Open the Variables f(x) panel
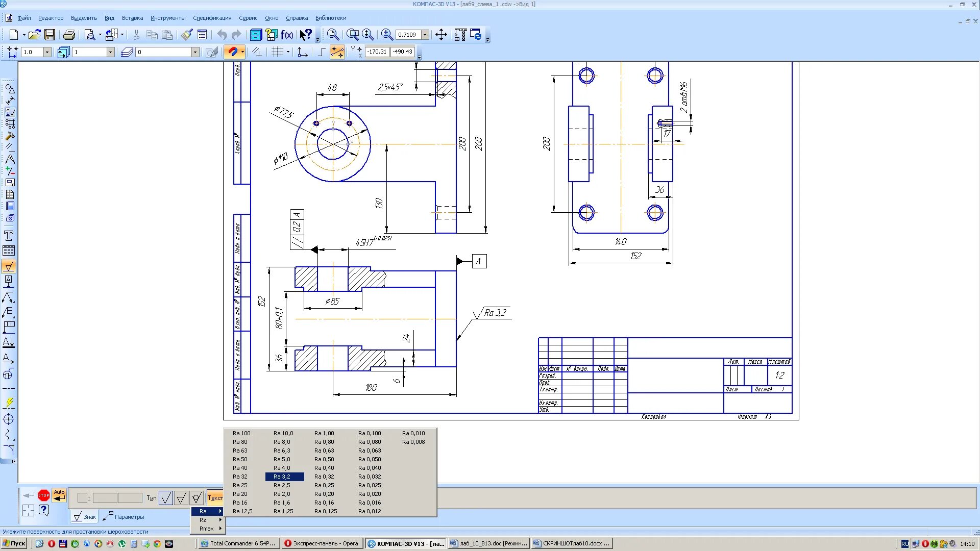Screen dimensions: 980x551 click(287, 35)
